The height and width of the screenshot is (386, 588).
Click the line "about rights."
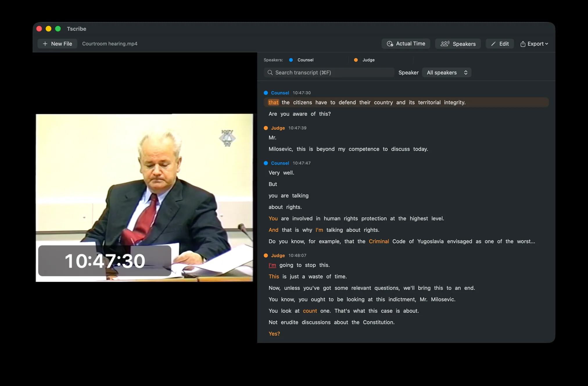[285, 207]
